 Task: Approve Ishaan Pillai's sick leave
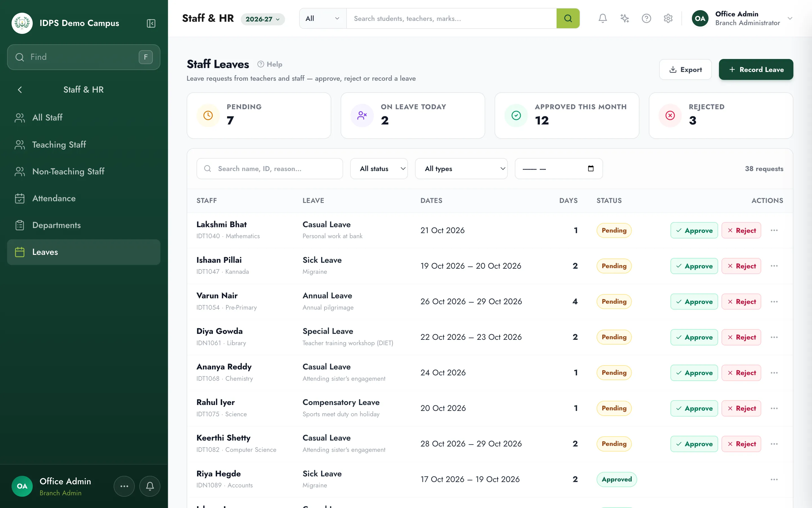[x=694, y=266]
